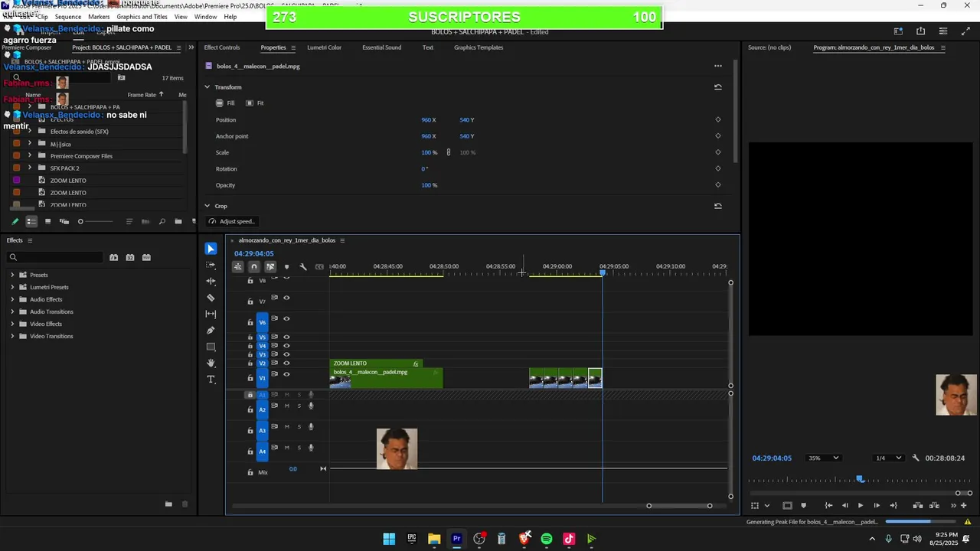Switch to Lumetri Color tab
Viewport: 980px width, 551px height.
[324, 47]
